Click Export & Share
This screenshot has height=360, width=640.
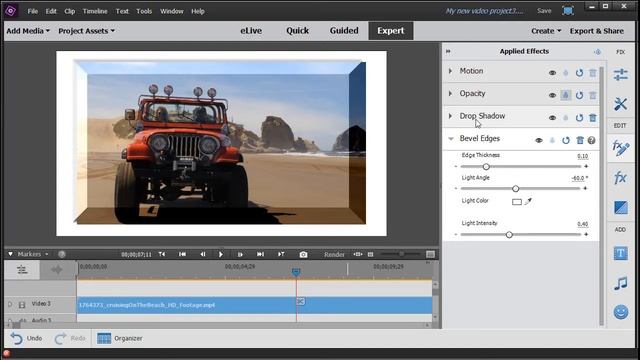(x=597, y=31)
